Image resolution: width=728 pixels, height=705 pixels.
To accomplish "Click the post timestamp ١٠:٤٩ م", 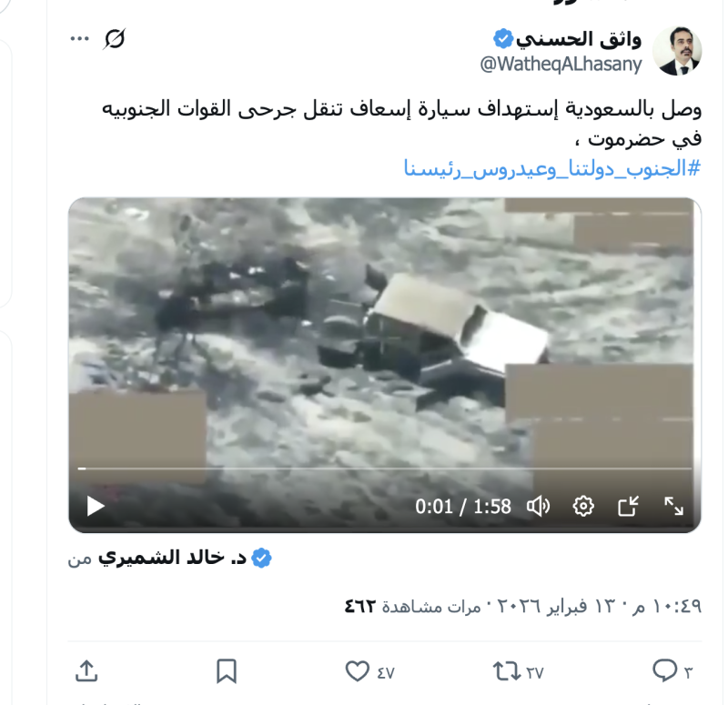I will (667, 606).
